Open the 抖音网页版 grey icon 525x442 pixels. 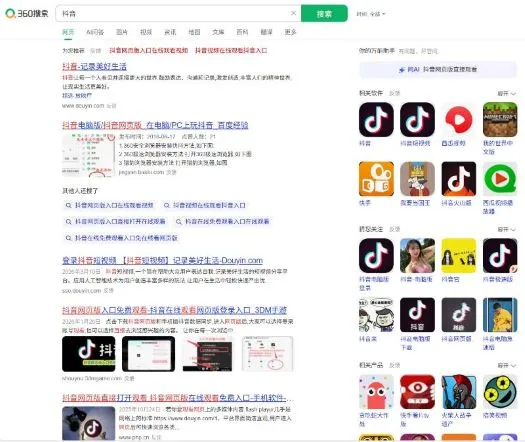(x=458, y=315)
